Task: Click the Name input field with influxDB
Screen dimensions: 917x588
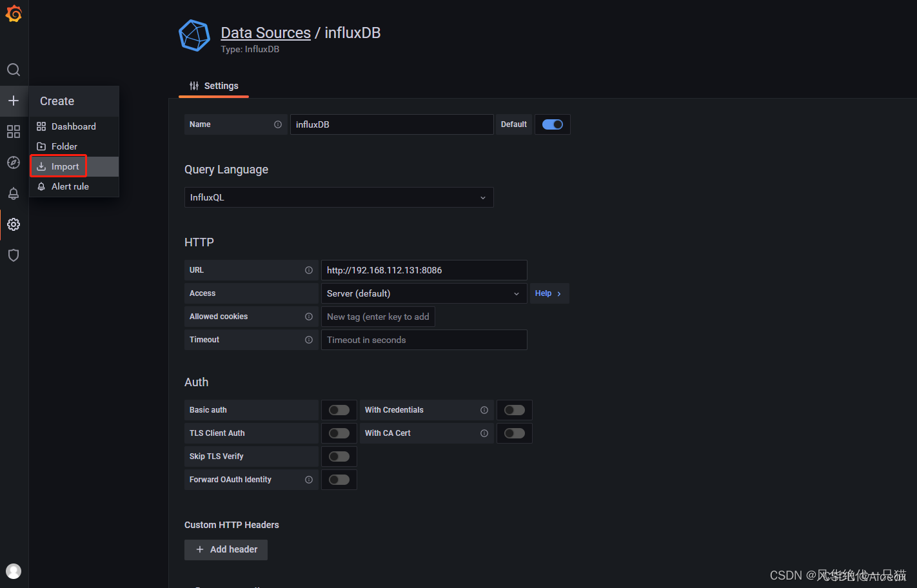Action: 392,124
